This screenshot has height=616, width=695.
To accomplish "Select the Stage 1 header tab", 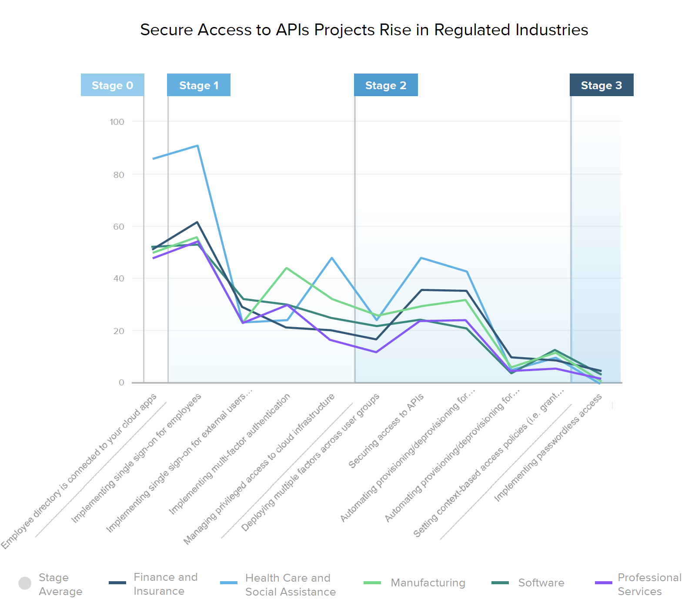I will [x=199, y=85].
